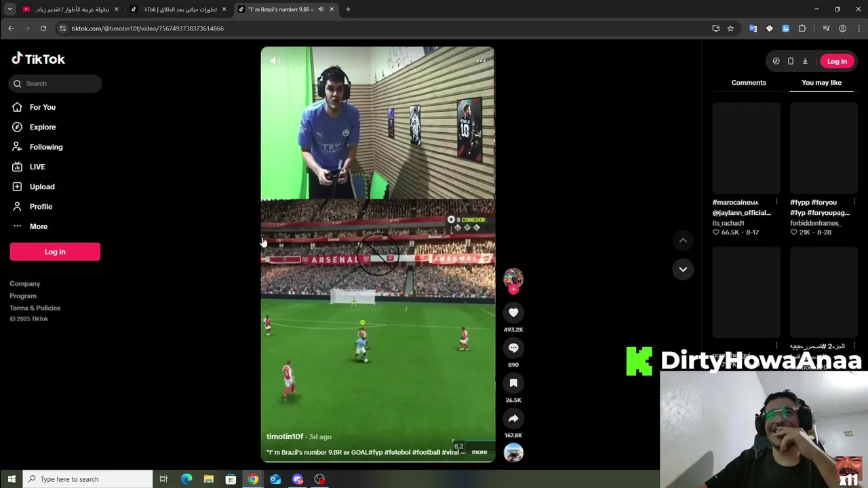Click the address bar URL
This screenshot has width=868, height=488.
148,28
